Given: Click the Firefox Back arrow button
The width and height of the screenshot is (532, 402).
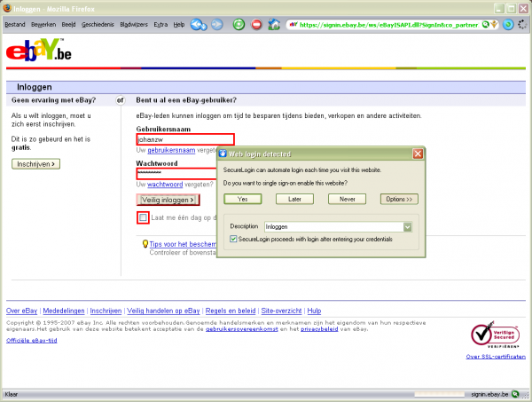Looking at the screenshot, I should point(198,25).
